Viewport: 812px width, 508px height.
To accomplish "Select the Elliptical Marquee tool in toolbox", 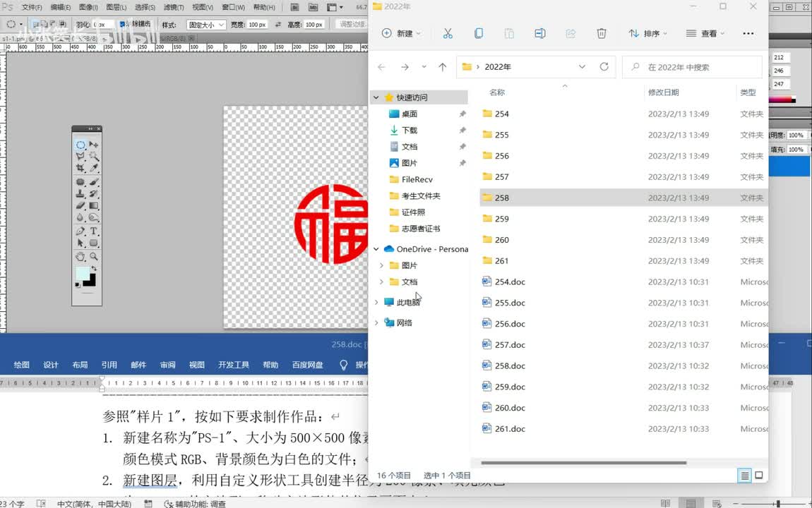I will [80, 145].
